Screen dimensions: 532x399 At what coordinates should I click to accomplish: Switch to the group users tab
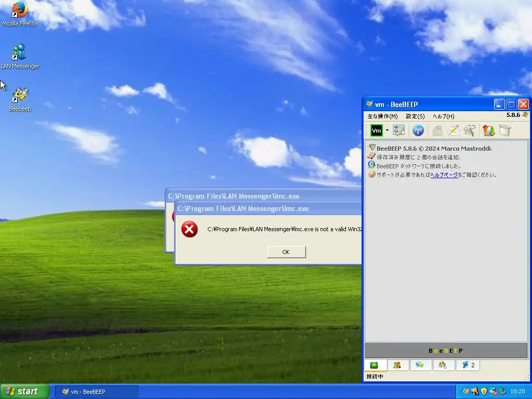pyautogui.click(x=443, y=365)
